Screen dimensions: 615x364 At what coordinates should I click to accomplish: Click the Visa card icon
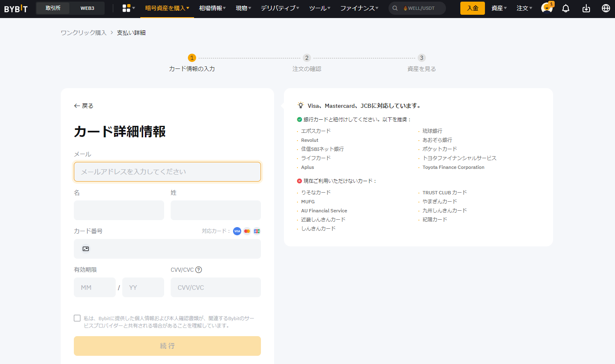tap(237, 231)
